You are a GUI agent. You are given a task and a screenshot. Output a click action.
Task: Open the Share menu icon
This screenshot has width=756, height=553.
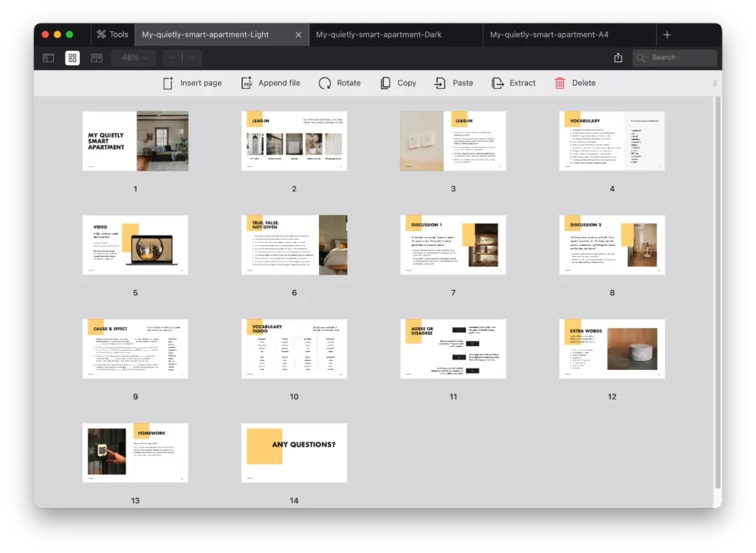(x=619, y=58)
